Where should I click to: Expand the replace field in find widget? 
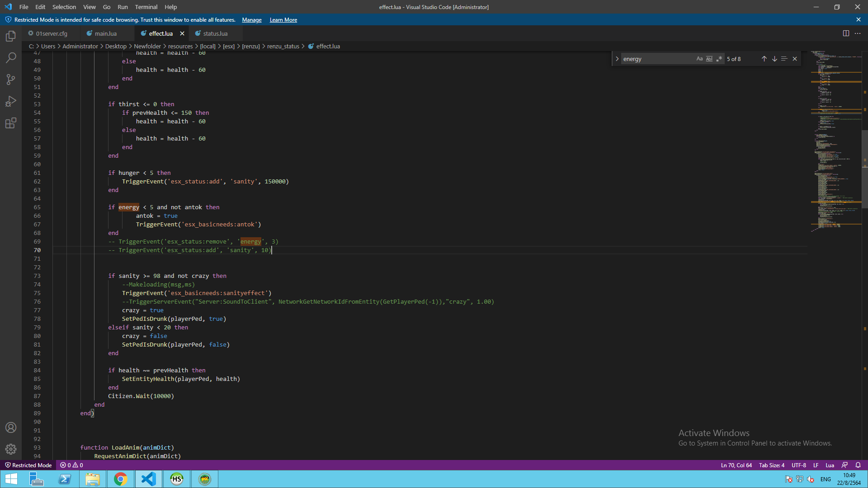coord(617,59)
